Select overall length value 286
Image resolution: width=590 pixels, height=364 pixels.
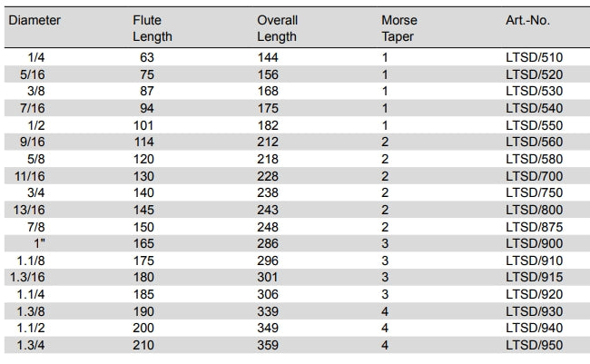[269, 243]
